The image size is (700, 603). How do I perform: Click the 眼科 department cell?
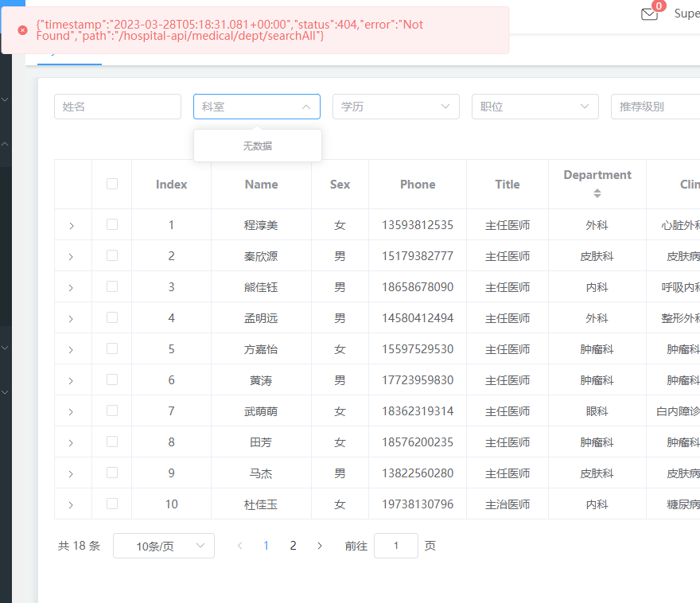coord(597,411)
